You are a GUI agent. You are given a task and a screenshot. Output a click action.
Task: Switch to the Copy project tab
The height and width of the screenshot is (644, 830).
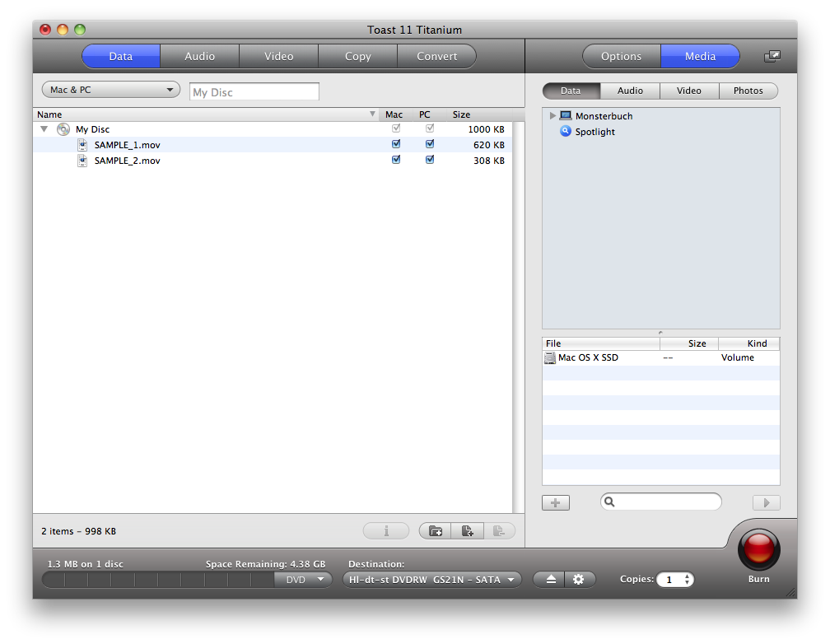coord(358,56)
